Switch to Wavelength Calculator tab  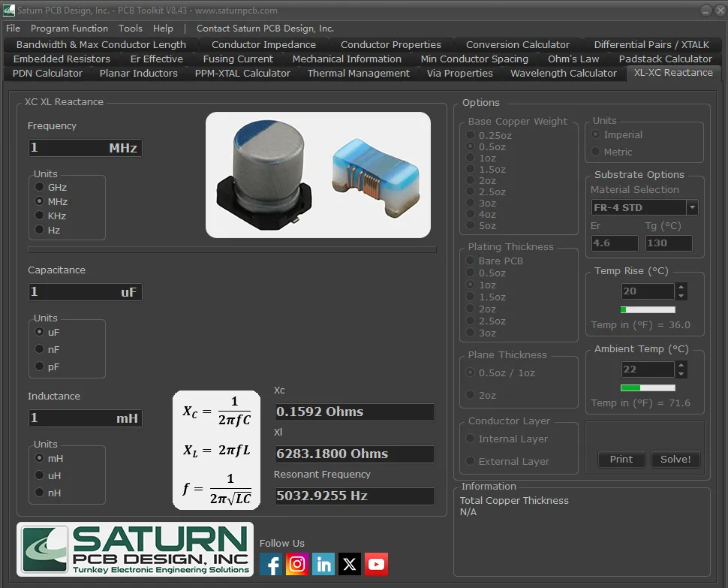pyautogui.click(x=563, y=73)
